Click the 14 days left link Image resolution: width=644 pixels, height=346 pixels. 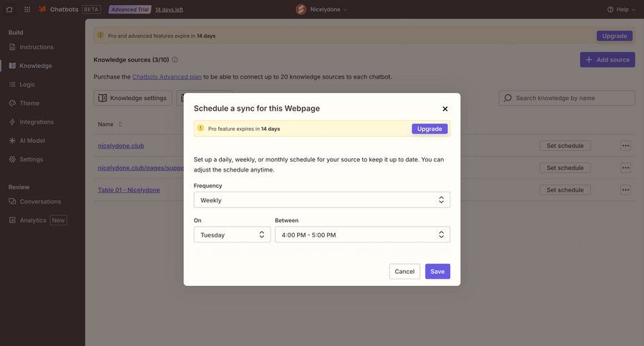click(169, 9)
